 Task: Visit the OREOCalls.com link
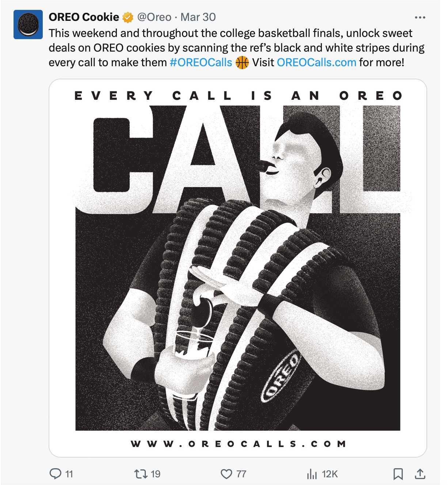coord(316,62)
